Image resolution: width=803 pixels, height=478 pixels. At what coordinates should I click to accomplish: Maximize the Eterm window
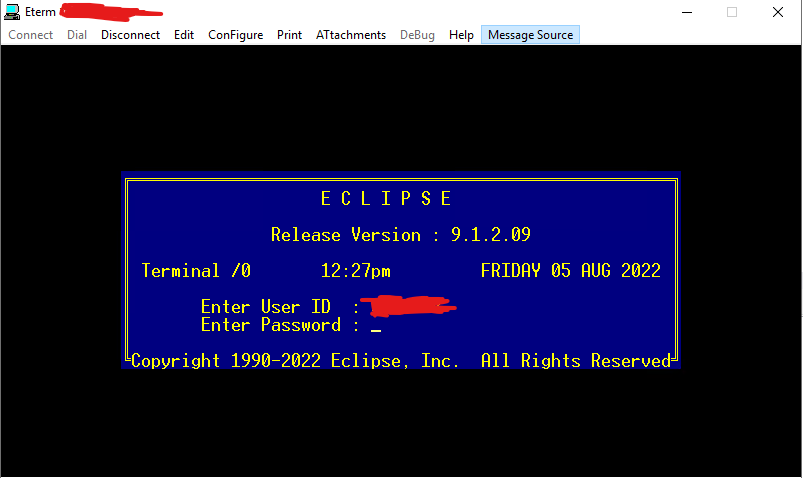[732, 12]
